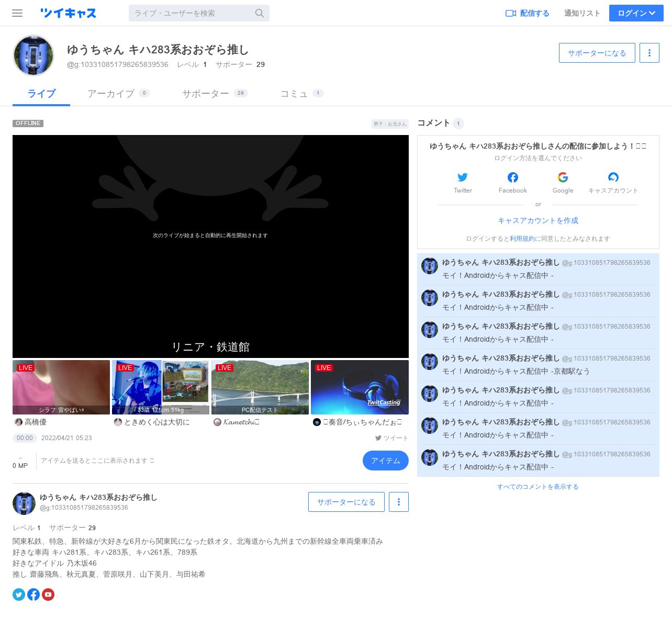672x639 pixels.
Task: Open the hamburger navigation menu
Action: coord(17,13)
